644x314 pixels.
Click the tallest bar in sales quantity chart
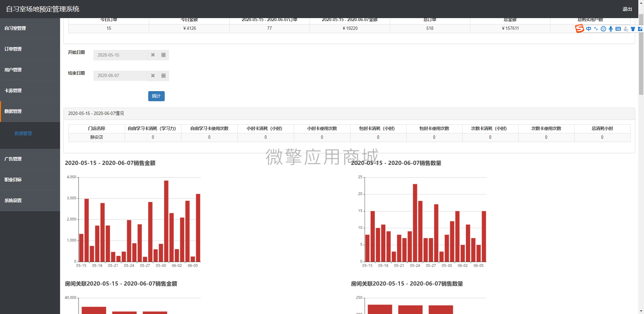[x=415, y=223]
